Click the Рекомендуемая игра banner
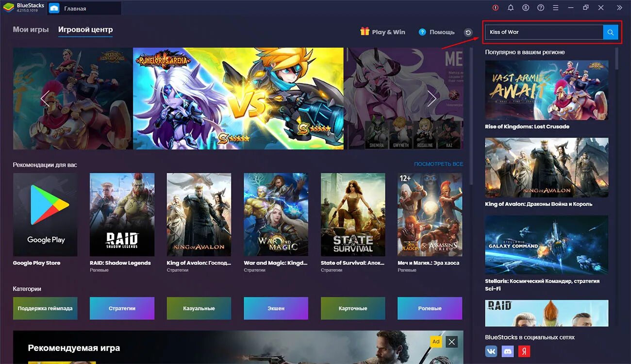631x364 pixels. (x=238, y=347)
